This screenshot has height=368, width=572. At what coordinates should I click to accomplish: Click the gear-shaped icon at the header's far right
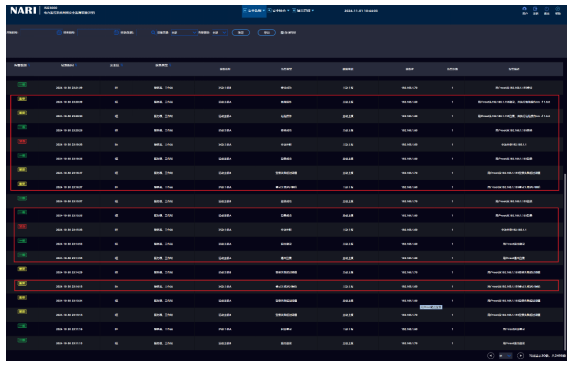558,9
